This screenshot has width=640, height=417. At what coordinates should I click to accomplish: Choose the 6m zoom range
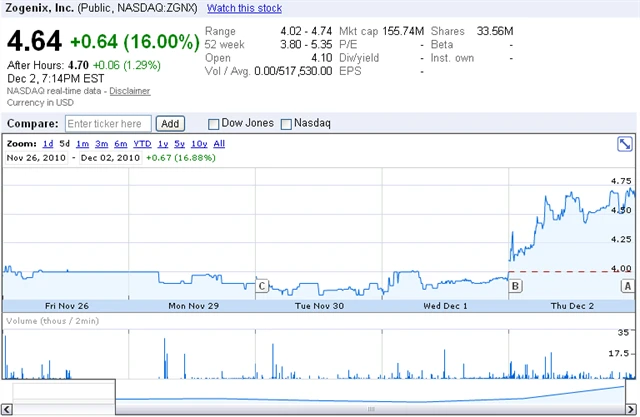pyautogui.click(x=120, y=144)
